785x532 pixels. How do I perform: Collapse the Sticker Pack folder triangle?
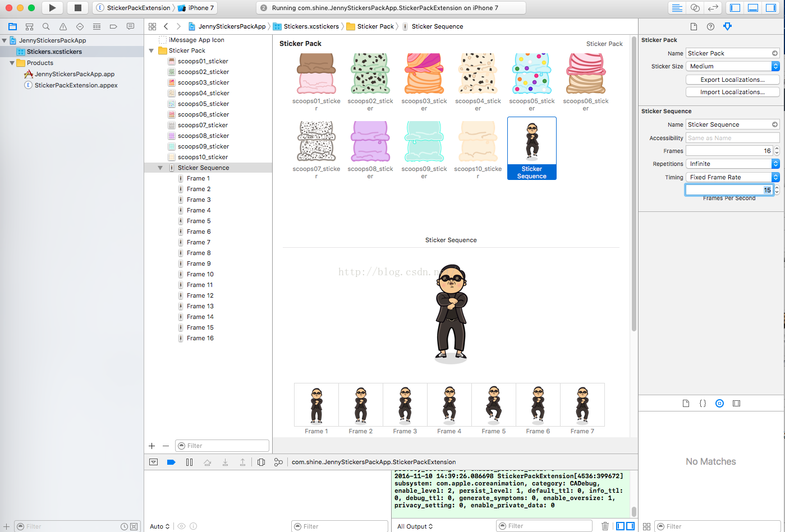pyautogui.click(x=151, y=50)
